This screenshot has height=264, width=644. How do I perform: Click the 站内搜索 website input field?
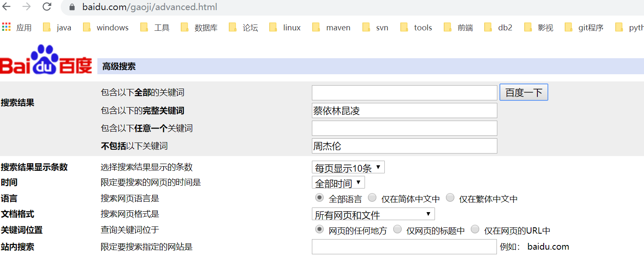click(x=404, y=246)
